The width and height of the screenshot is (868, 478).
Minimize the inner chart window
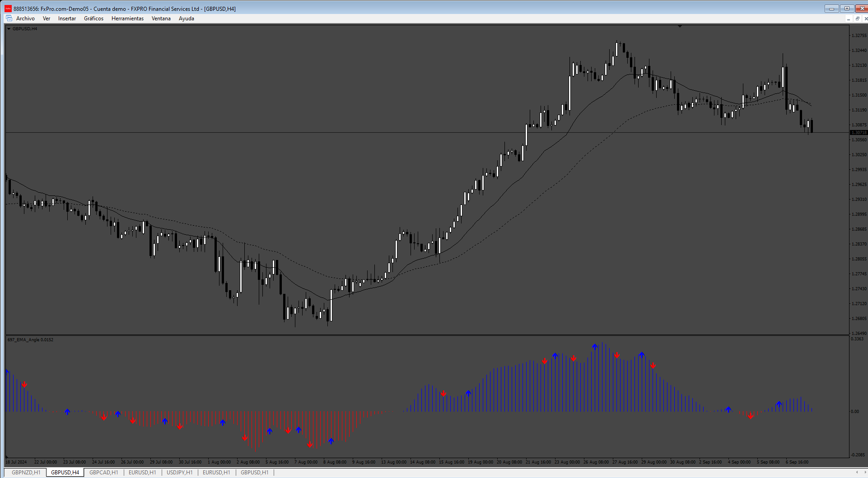click(x=849, y=19)
